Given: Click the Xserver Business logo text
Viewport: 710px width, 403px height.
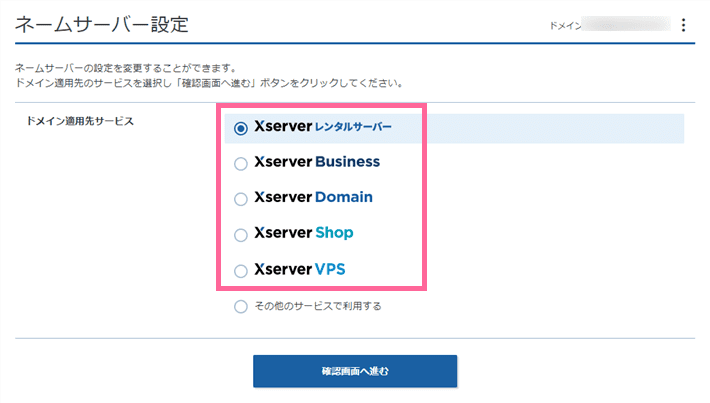Looking at the screenshot, I should point(317,162).
